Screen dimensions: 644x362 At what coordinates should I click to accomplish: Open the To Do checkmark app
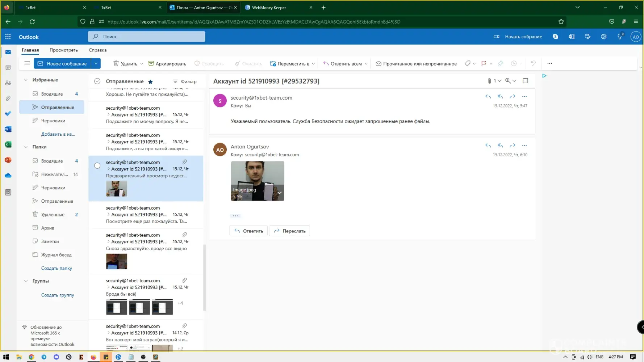click(8, 114)
